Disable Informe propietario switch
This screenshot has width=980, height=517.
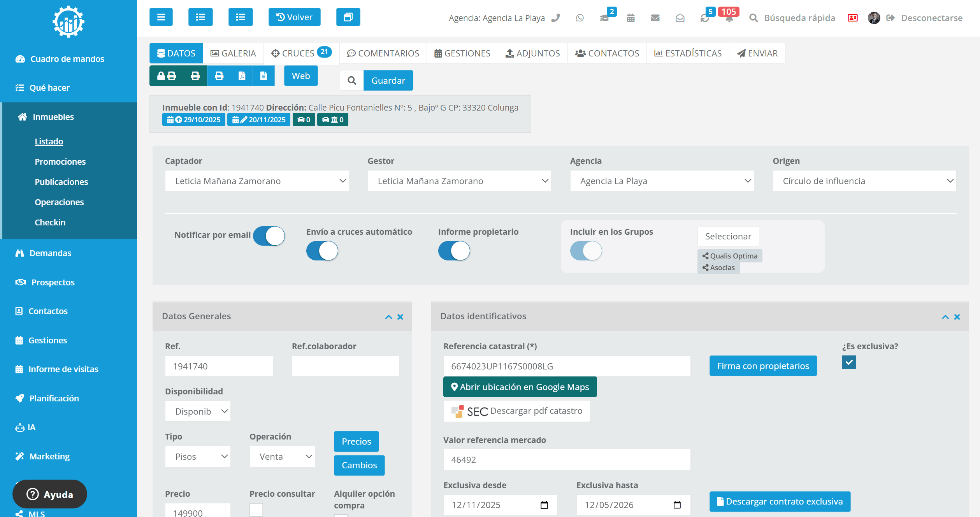point(454,251)
